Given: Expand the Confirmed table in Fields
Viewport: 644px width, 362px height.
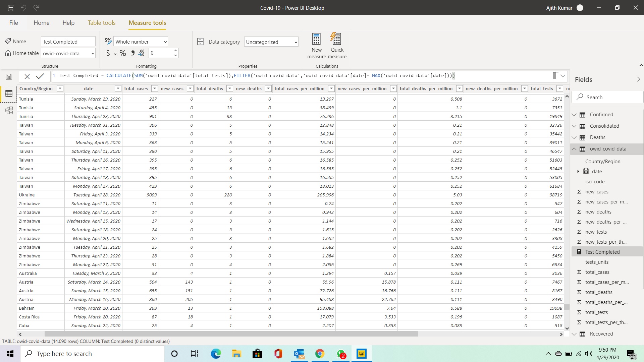Looking at the screenshot, I should coord(574,115).
